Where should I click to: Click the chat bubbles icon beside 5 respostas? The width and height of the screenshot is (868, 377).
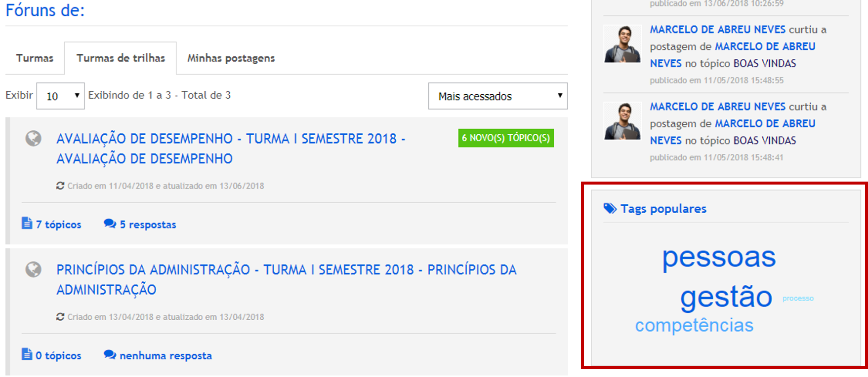click(x=110, y=224)
